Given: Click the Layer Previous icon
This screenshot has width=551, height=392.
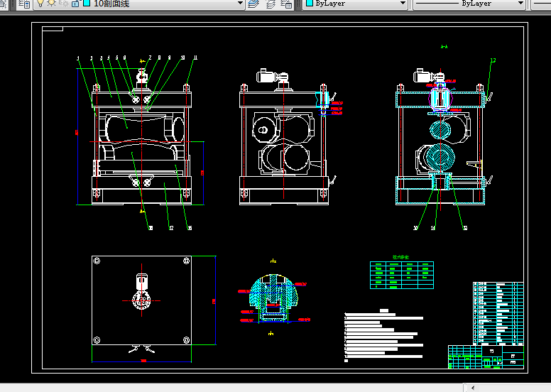Looking at the screenshot, I should click(271, 4).
